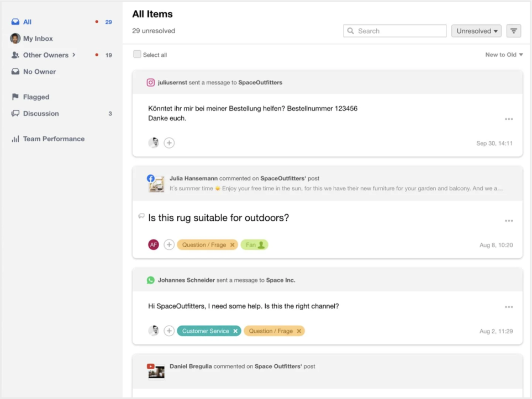Remove the Question / Frage tag on rug comment
The image size is (532, 399).
233,245
